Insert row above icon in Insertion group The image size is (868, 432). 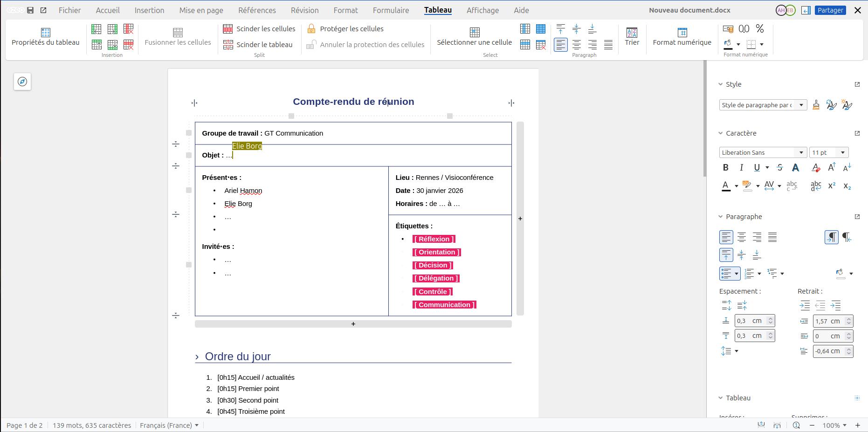[x=96, y=45]
